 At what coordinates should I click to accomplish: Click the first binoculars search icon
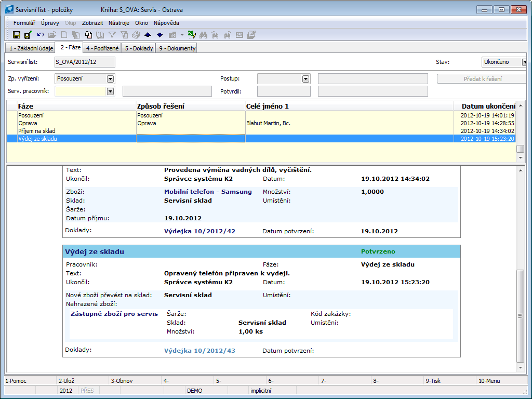pos(204,35)
